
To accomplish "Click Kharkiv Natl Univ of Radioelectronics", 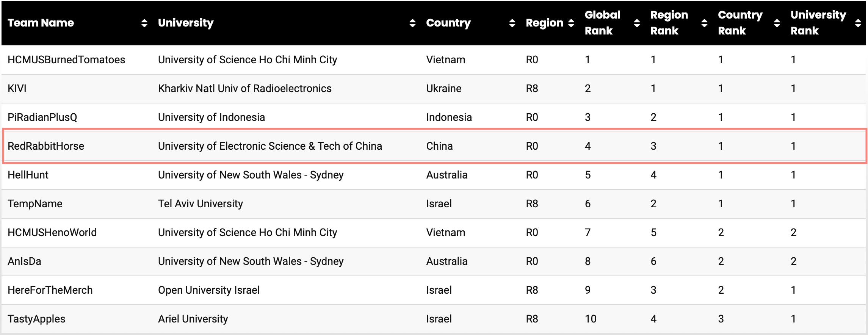I will (245, 89).
